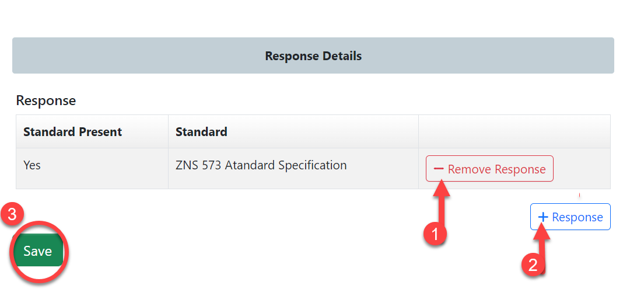The height and width of the screenshot is (299, 644).
Task: Click the red number 2 badge
Action: pyautogui.click(x=533, y=265)
